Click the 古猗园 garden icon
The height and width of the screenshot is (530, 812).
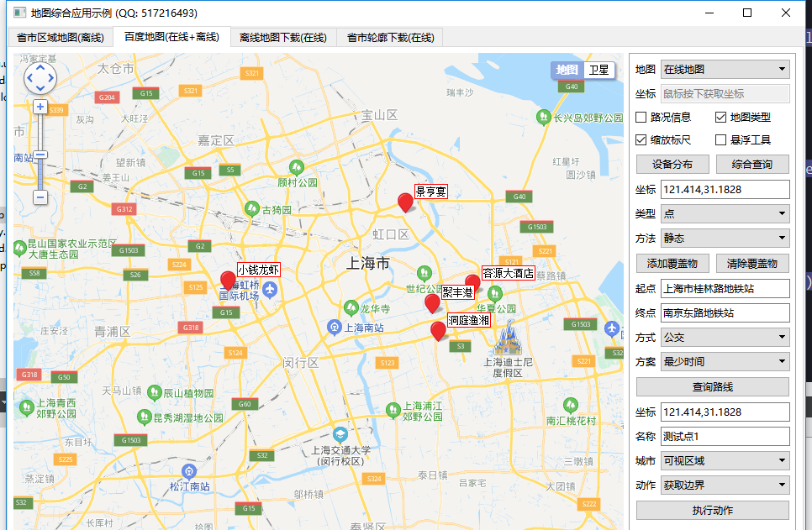click(x=251, y=208)
